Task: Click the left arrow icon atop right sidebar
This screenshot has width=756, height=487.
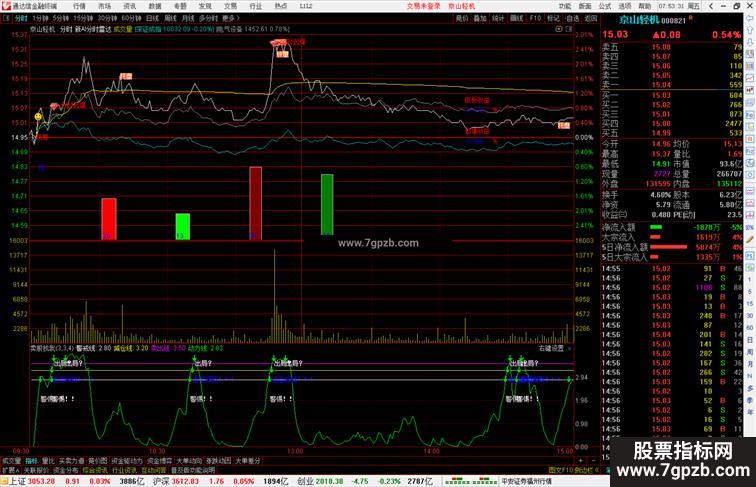Action: [750, 18]
